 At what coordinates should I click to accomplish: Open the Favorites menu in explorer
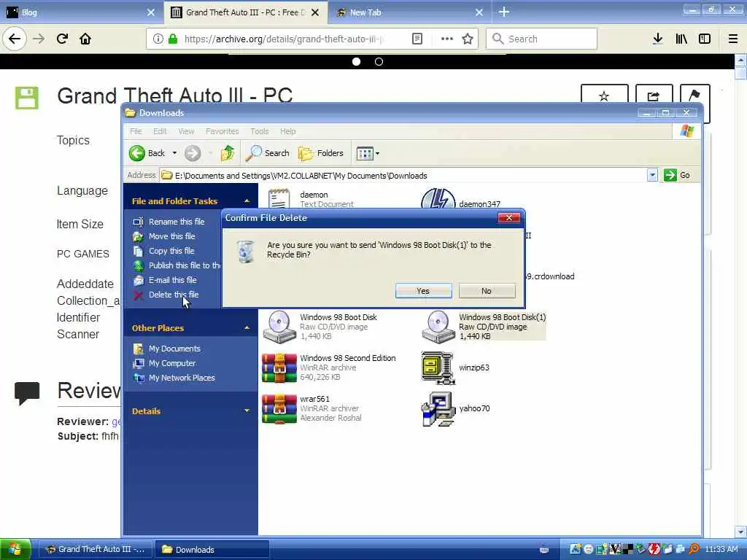(x=222, y=131)
